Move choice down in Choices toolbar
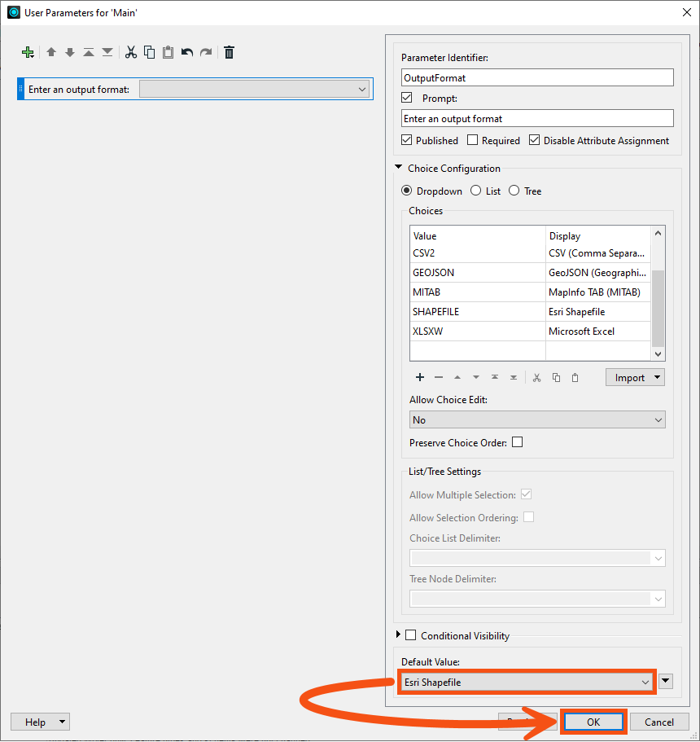The image size is (700, 742). tap(476, 377)
